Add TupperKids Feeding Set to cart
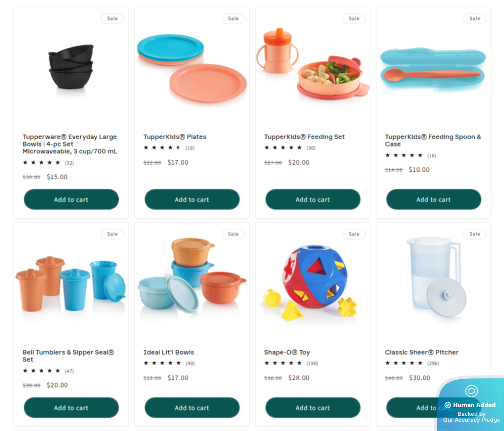 (313, 199)
